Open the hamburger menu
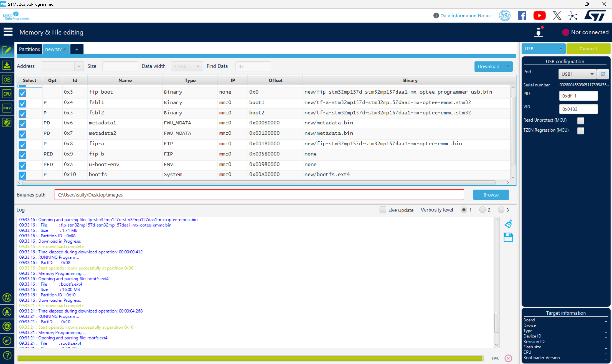Image resolution: width=612 pixels, height=364 pixels. [x=8, y=32]
